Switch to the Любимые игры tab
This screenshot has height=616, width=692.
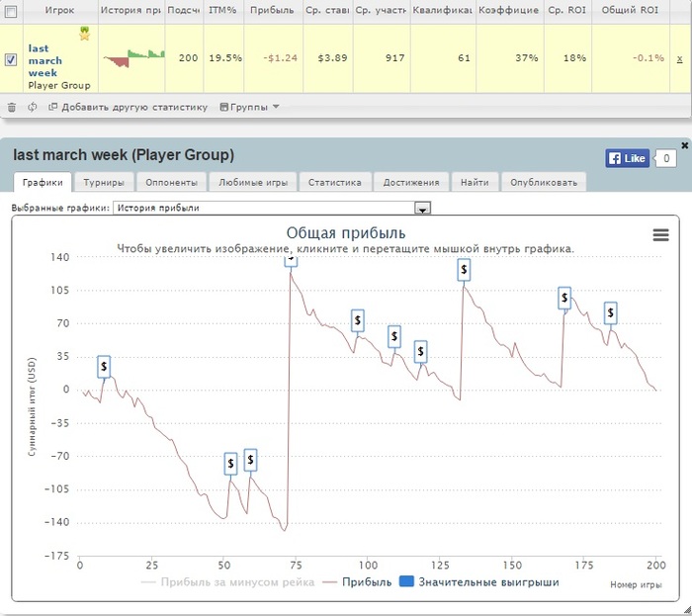coord(253,182)
